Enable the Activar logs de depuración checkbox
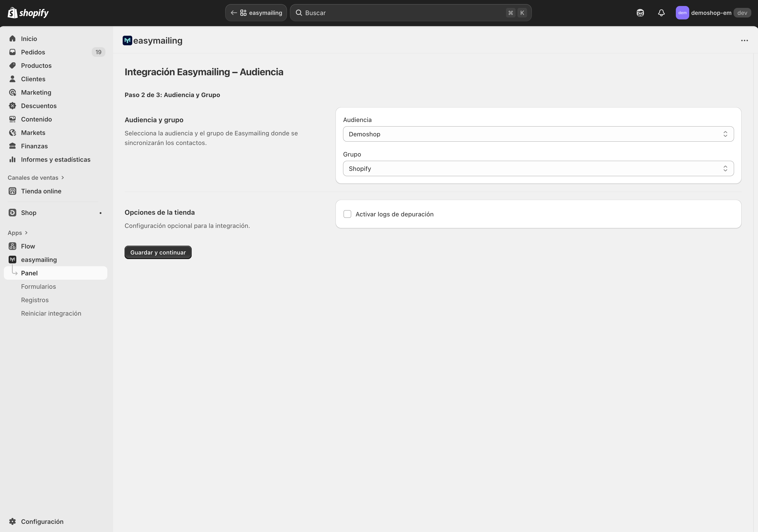This screenshot has width=758, height=532. pyautogui.click(x=347, y=214)
